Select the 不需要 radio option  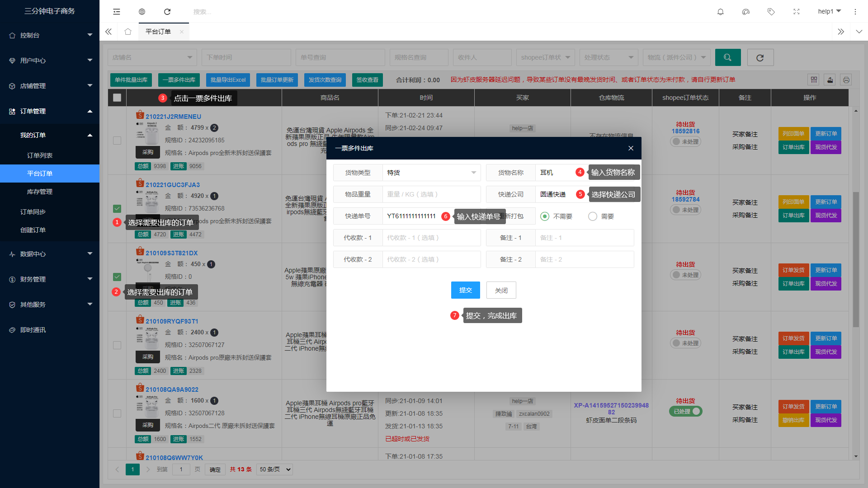point(545,216)
